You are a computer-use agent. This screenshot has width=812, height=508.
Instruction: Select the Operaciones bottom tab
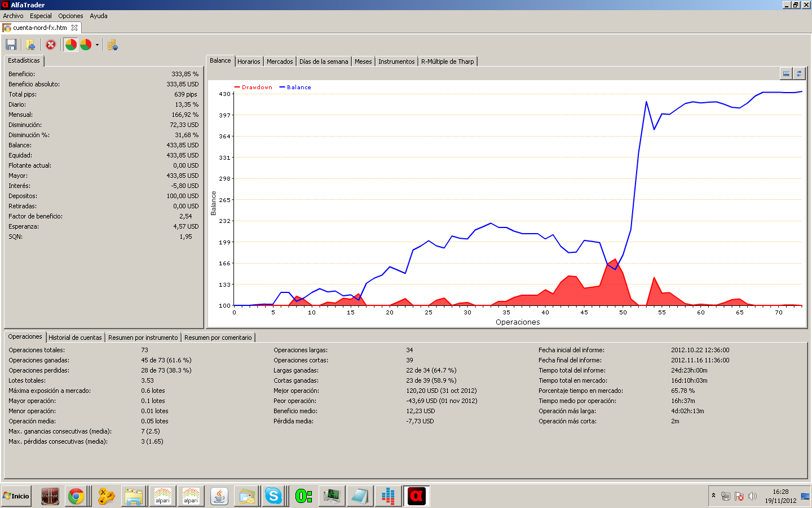click(25, 336)
